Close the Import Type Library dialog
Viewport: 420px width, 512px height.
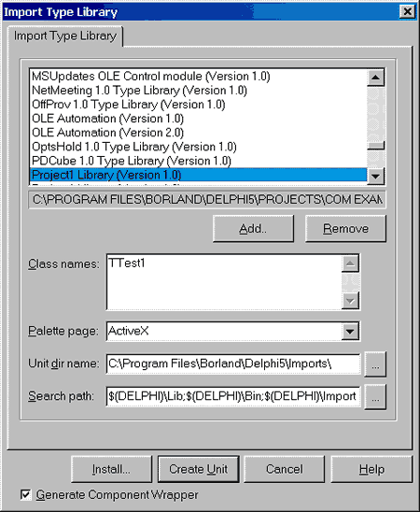[407, 12]
